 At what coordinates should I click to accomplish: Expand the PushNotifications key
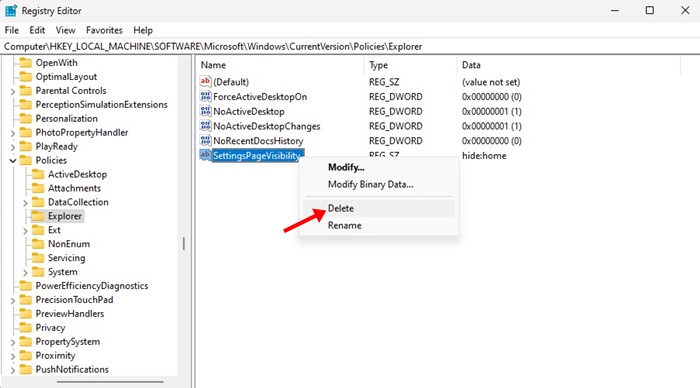pyautogui.click(x=12, y=370)
